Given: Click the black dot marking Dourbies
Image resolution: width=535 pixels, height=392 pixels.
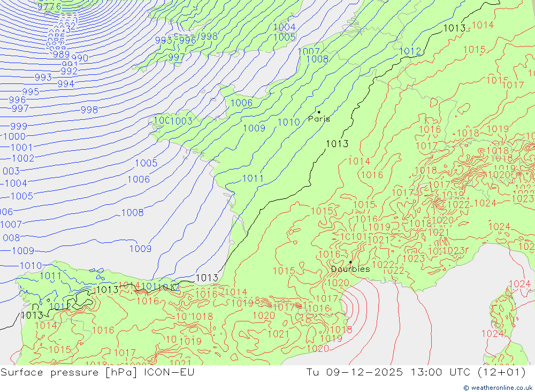Looking at the screenshot, I should click(x=350, y=262).
